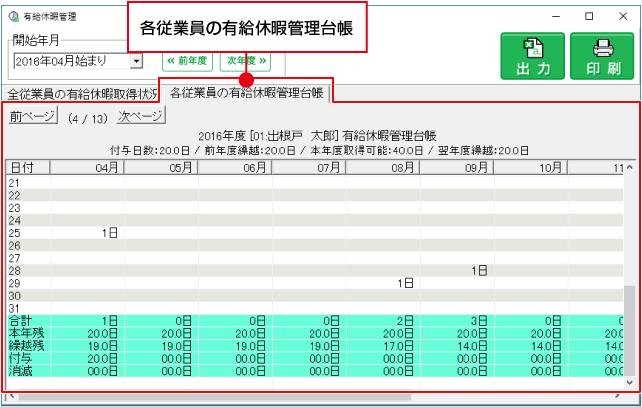Maximize the 有給休暇管理 window

[x=589, y=16]
